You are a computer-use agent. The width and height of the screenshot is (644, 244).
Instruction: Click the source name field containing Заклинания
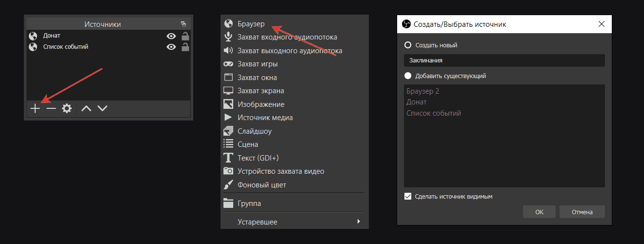[x=504, y=61]
